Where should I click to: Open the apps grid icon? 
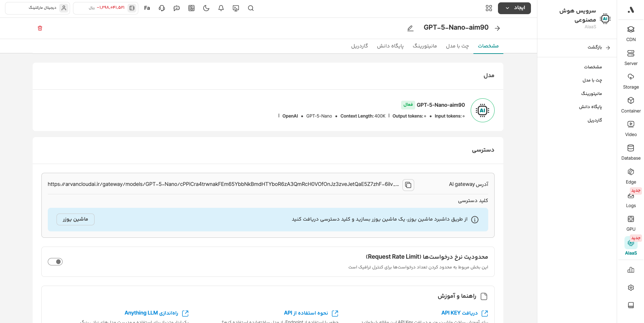(489, 8)
